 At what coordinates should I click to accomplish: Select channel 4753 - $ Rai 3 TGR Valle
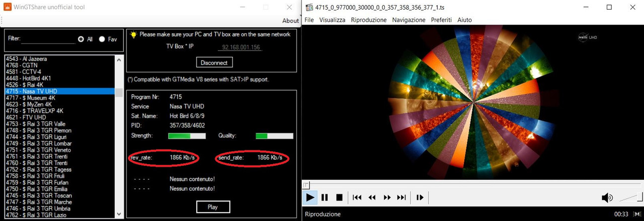click(x=60, y=124)
